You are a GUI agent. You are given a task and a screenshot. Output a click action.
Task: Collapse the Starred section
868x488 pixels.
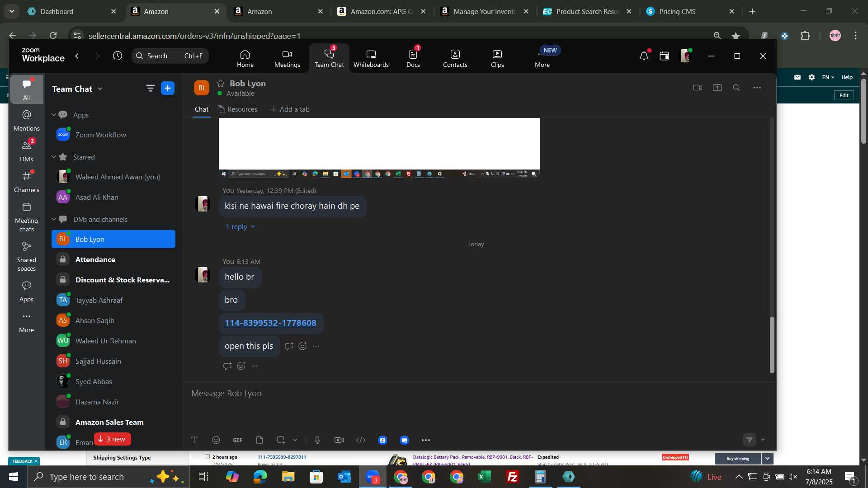54,157
